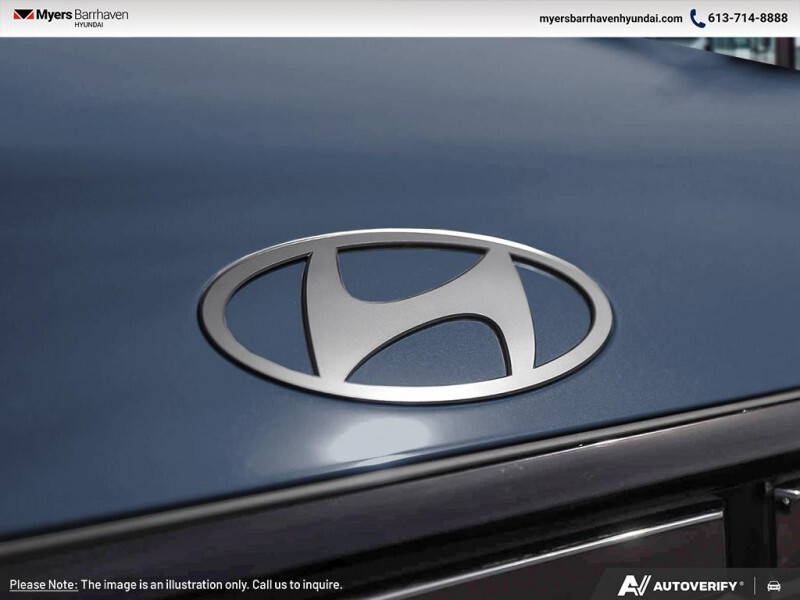Click the window reflection in top-right corner
Image resolution: width=800 pixels, height=600 pixels.
coord(740,48)
